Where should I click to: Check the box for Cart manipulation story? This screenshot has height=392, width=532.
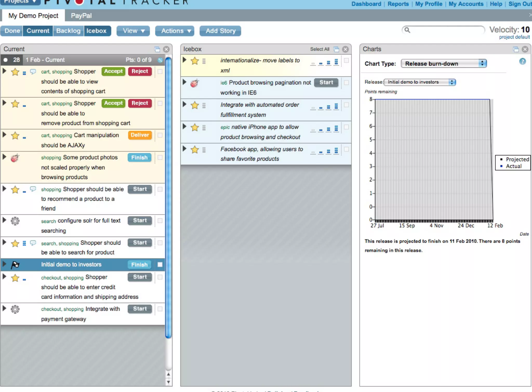(160, 135)
